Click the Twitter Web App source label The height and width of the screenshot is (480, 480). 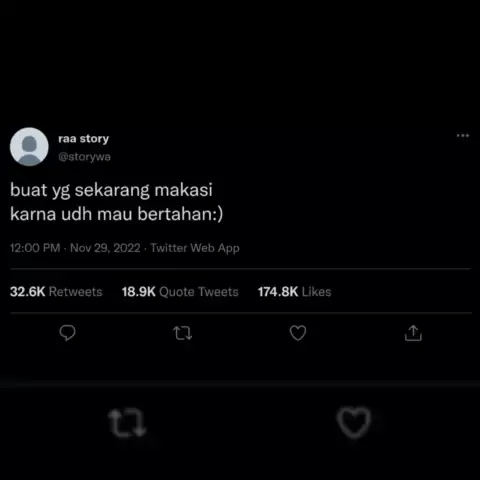coord(195,248)
